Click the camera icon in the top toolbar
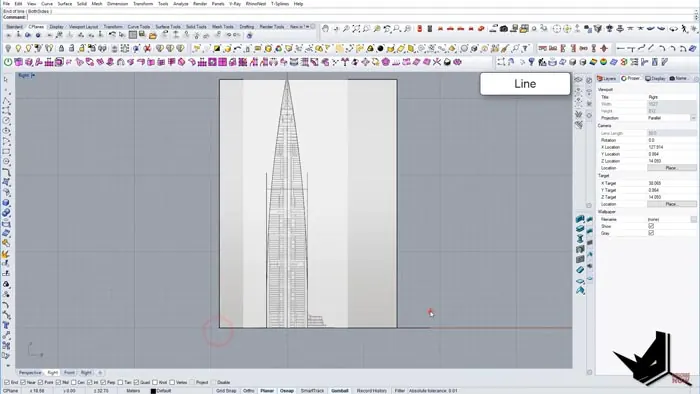This screenshot has height=394, width=700. coord(504,29)
